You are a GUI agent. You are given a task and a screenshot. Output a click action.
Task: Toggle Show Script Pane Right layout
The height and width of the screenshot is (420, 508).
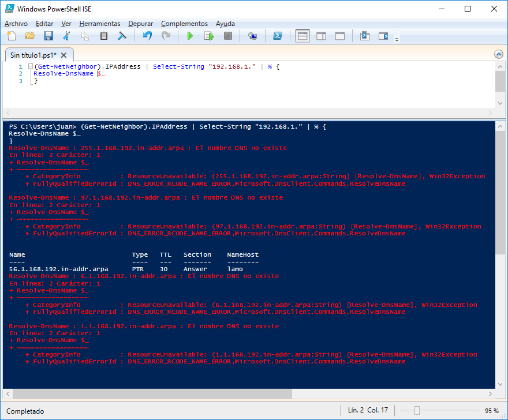coord(321,35)
